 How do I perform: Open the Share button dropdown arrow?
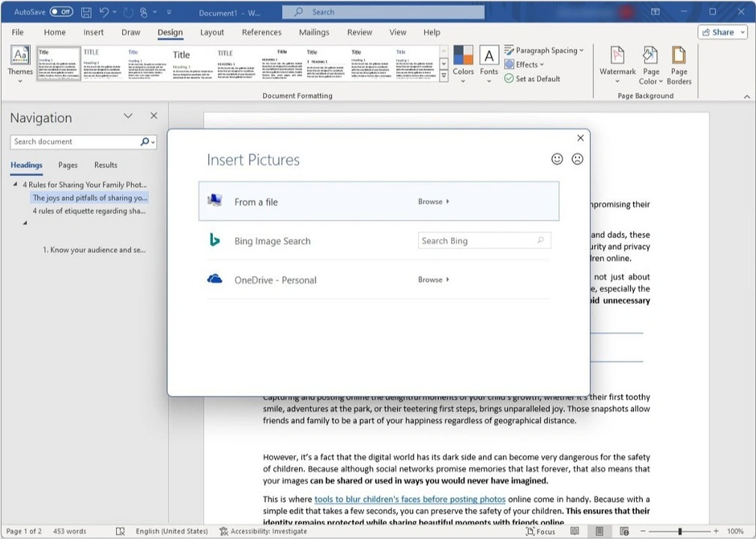tap(743, 32)
